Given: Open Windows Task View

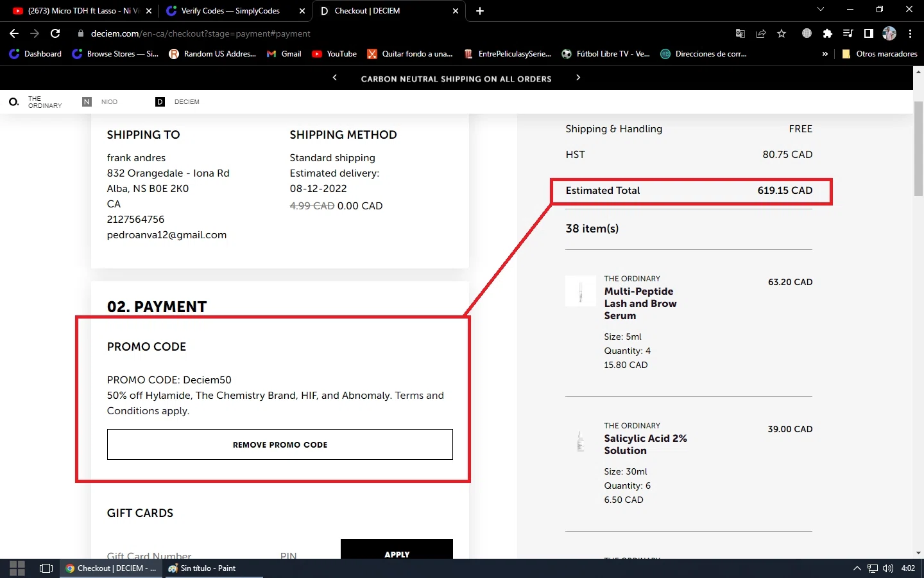Looking at the screenshot, I should [x=46, y=568].
